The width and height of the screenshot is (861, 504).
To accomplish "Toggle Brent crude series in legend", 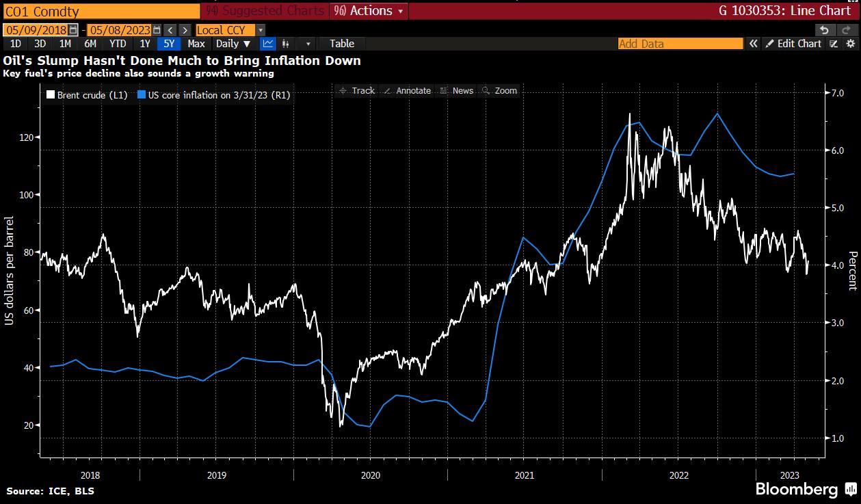I will tap(87, 96).
